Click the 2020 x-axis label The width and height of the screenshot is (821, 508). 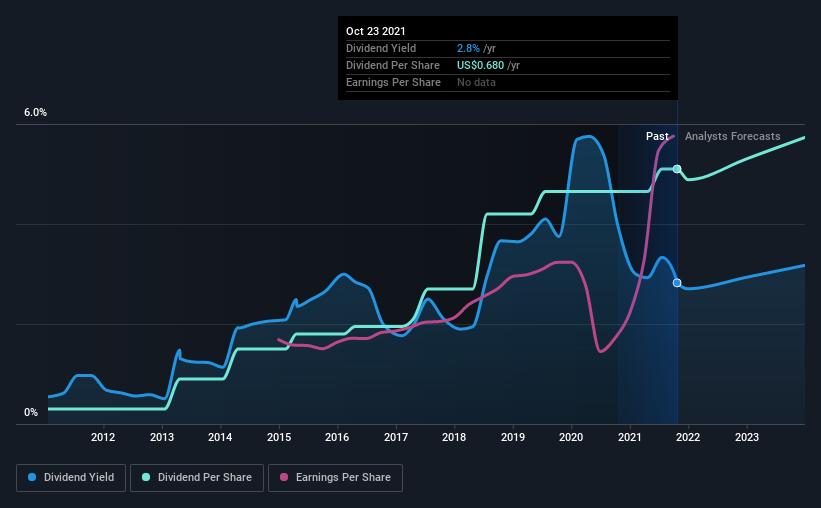coord(571,437)
